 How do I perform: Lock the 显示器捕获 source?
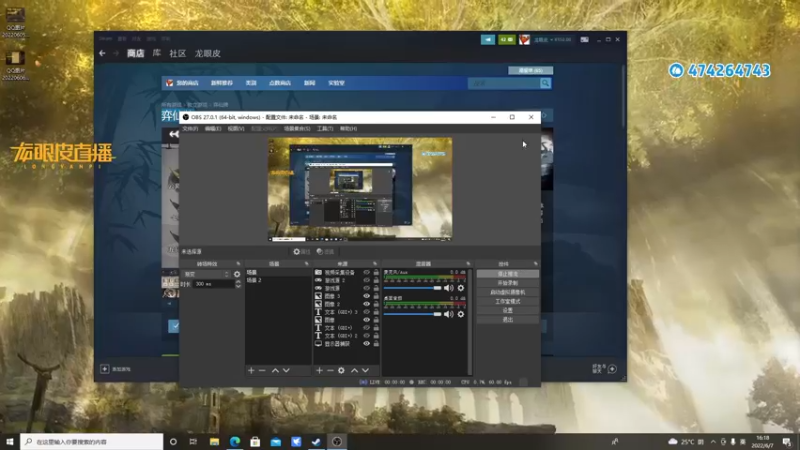coord(376,344)
